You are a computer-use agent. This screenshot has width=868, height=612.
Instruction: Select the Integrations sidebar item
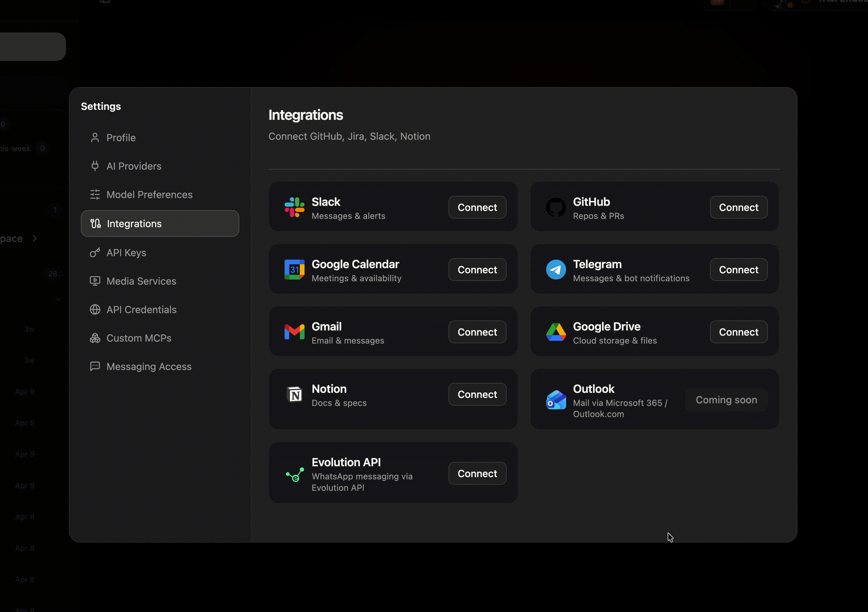point(160,223)
